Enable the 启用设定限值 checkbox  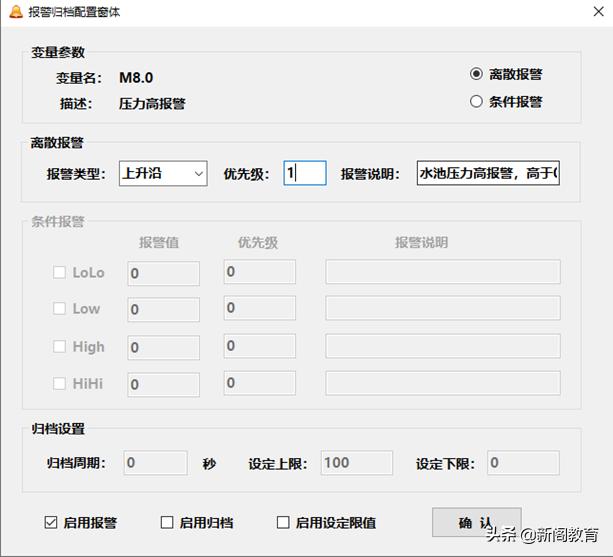point(283,522)
